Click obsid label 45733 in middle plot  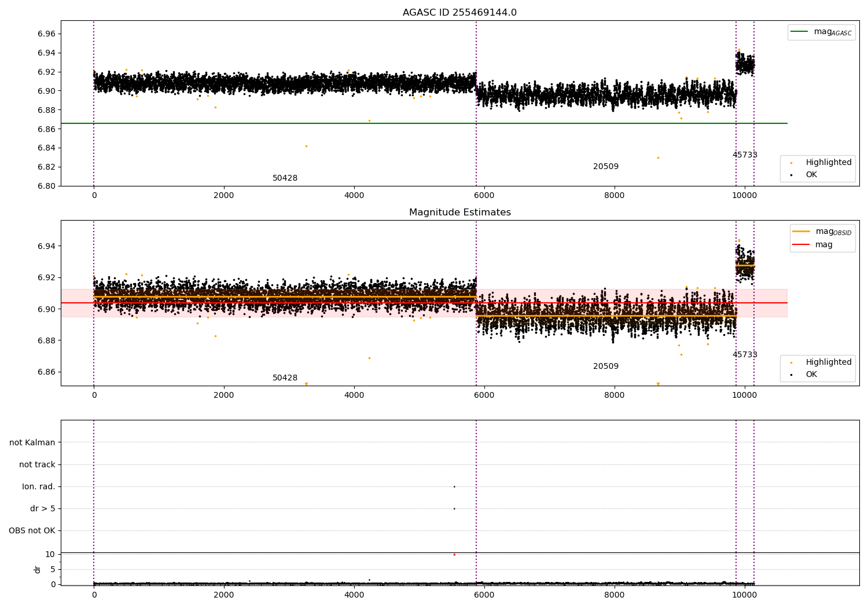pos(745,355)
